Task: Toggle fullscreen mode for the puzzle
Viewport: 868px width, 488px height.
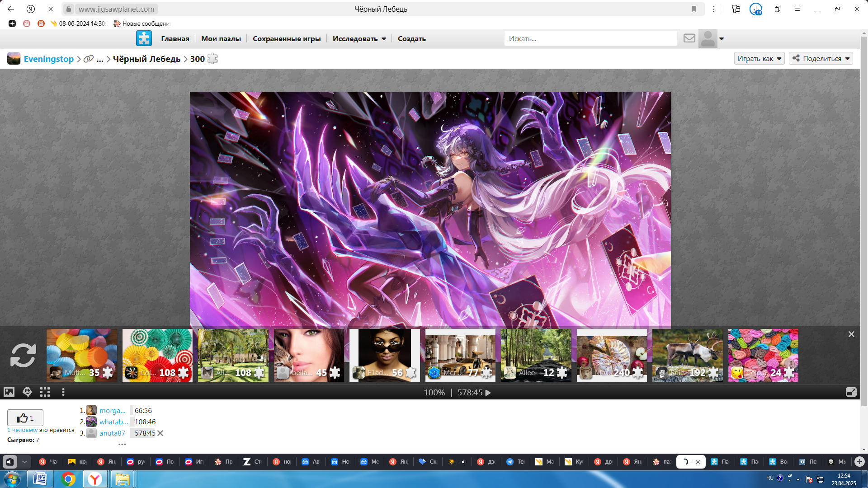Action: point(851,392)
